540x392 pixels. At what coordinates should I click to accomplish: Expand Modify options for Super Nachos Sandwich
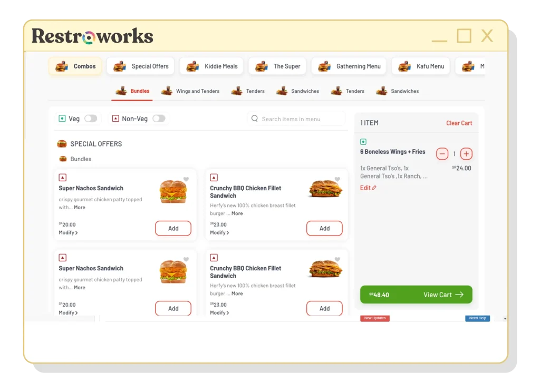tap(68, 232)
